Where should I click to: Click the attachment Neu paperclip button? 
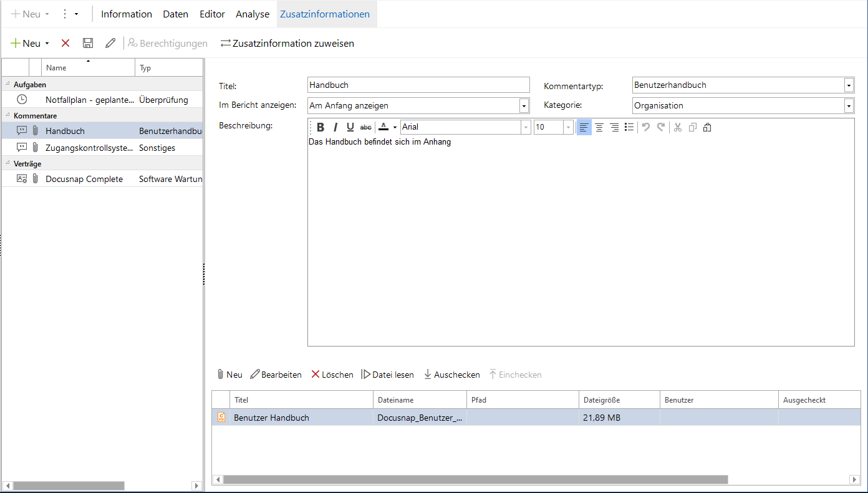[229, 375]
